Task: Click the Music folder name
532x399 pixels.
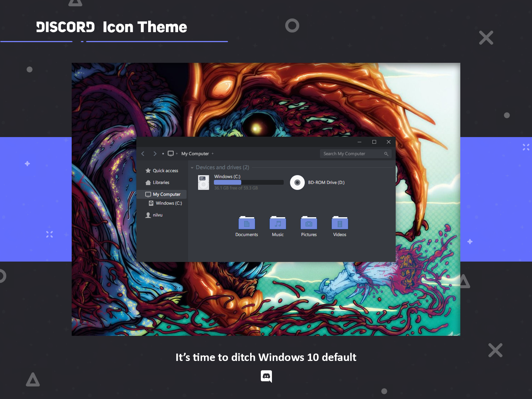Action: pyautogui.click(x=278, y=235)
